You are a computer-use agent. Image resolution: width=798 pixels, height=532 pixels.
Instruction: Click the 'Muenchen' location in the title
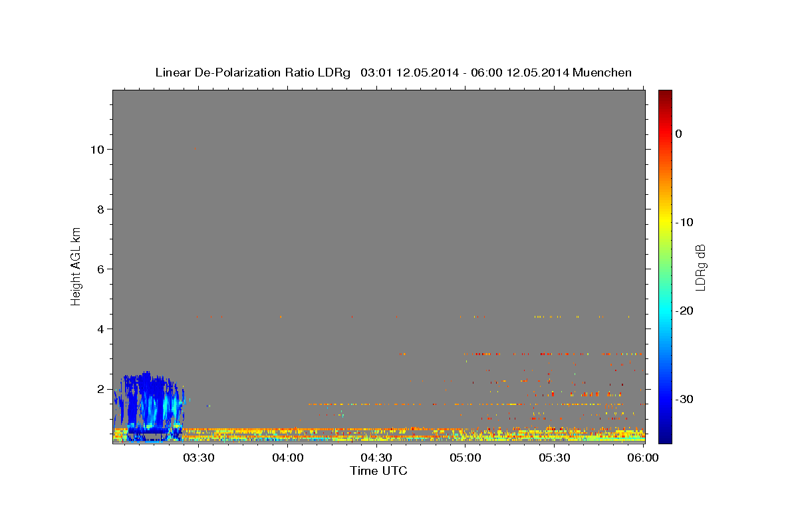click(603, 72)
